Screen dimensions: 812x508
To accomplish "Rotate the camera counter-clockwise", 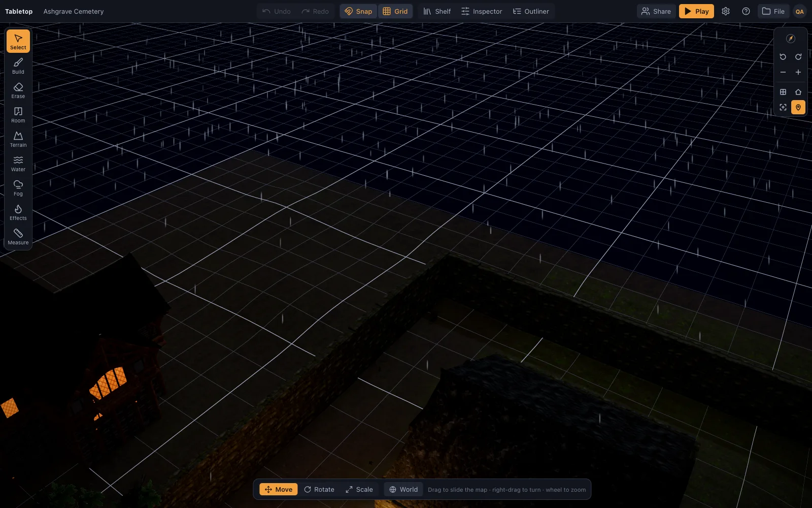I will click(783, 57).
